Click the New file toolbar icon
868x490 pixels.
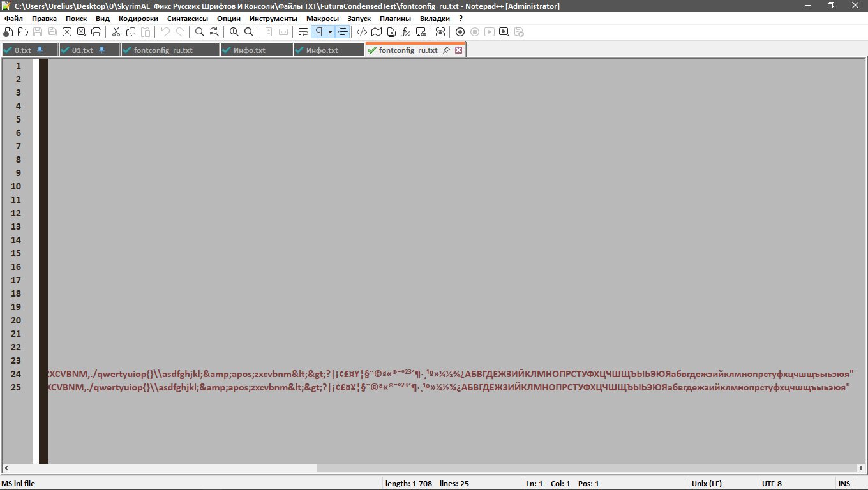click(x=8, y=32)
